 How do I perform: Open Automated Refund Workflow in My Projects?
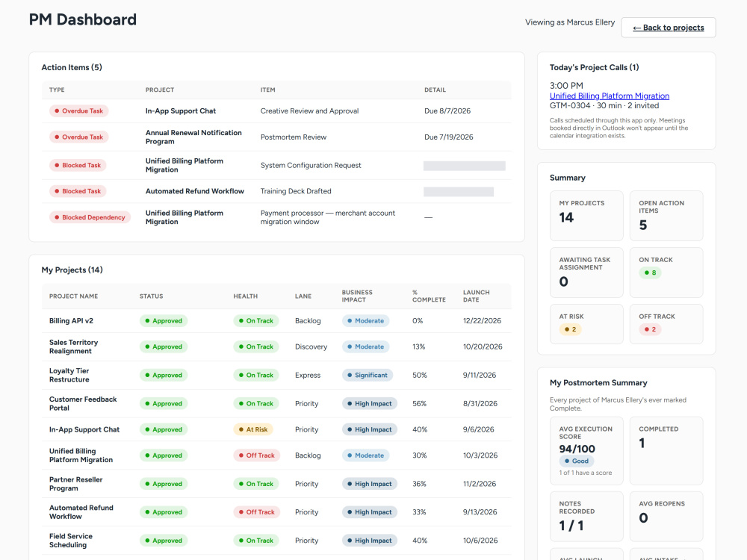pyautogui.click(x=81, y=512)
